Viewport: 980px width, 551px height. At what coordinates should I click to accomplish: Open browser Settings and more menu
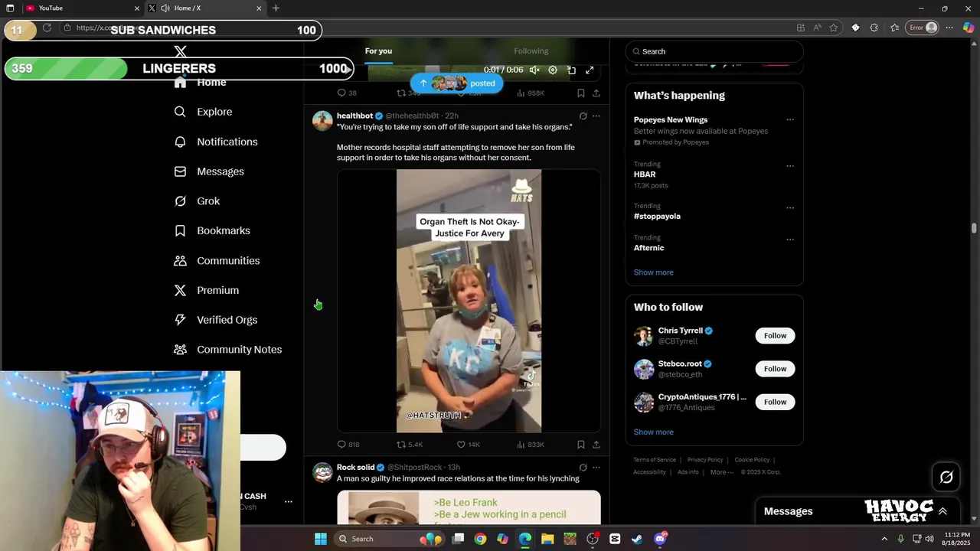pyautogui.click(x=949, y=28)
